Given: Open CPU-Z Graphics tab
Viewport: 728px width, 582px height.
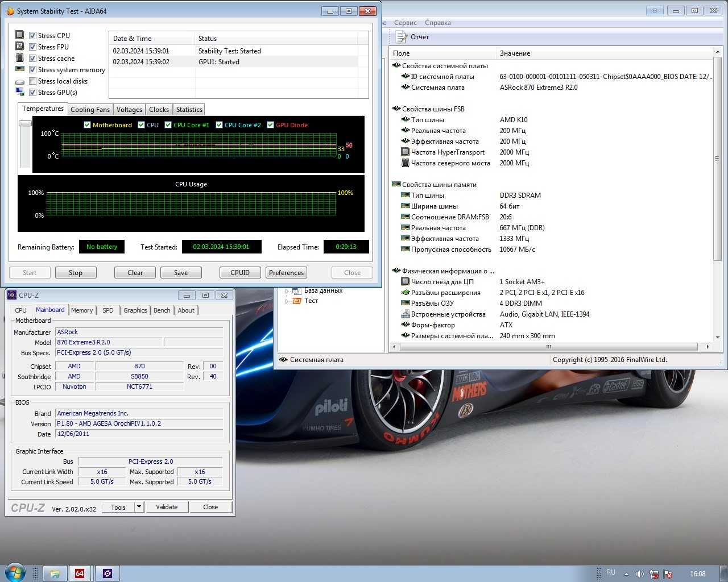Looking at the screenshot, I should tap(135, 310).
